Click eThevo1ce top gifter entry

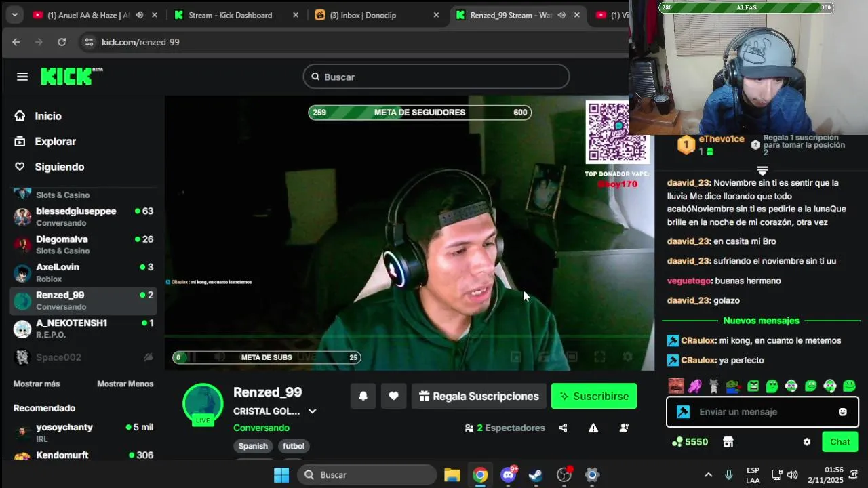[712, 144]
